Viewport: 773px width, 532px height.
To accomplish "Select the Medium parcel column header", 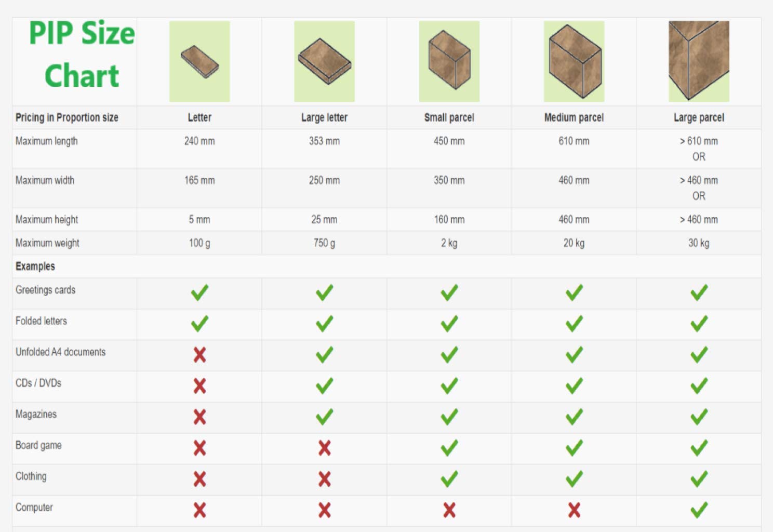I will pos(574,117).
